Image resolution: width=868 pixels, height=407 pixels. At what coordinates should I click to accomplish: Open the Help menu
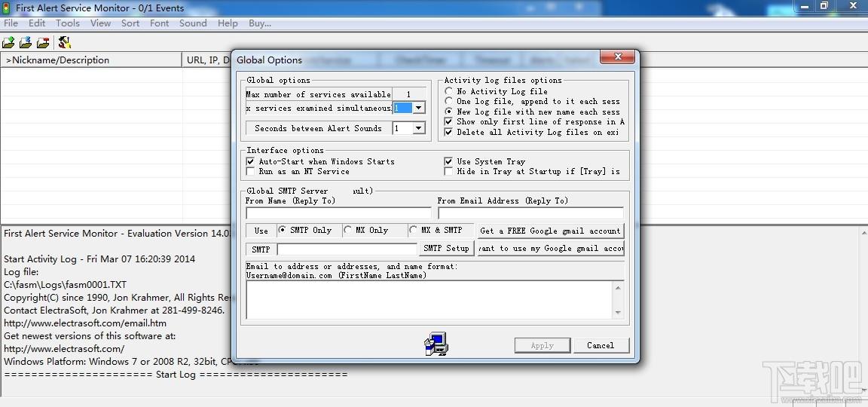click(x=228, y=23)
